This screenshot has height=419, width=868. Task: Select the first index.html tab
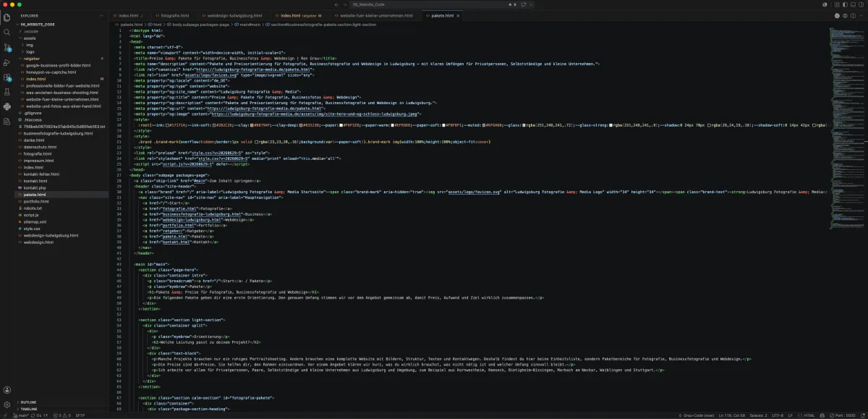pos(129,15)
